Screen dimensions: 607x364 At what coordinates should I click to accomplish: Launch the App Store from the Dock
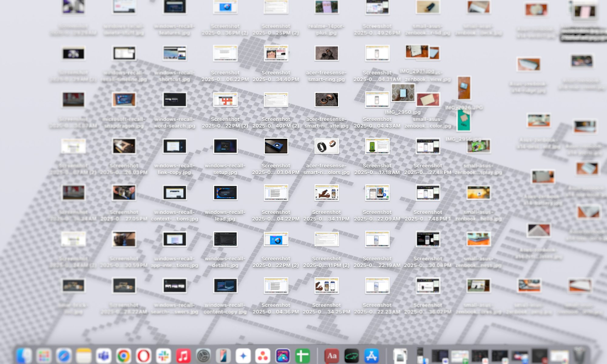[x=372, y=356]
